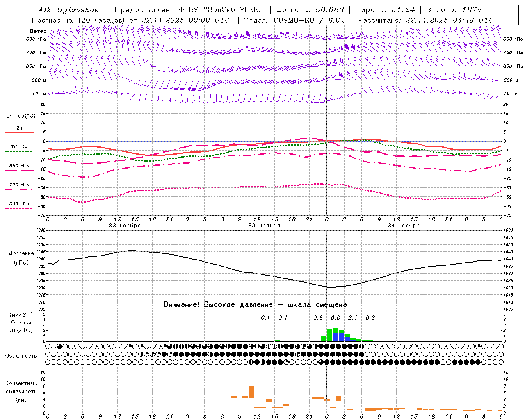Click the solid red 2м legend line
The width and height of the screenshot is (525, 420).
pos(19,132)
